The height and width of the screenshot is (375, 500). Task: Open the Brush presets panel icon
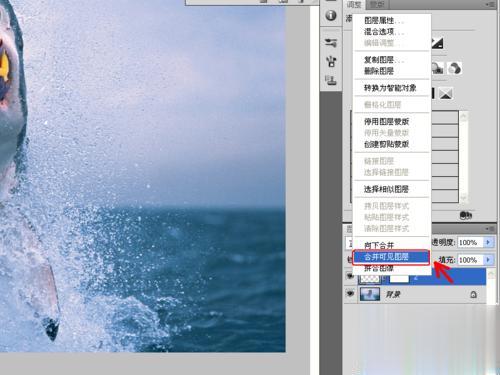[331, 42]
